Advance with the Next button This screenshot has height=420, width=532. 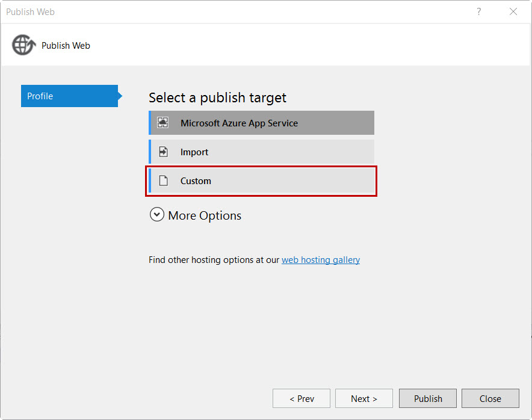point(364,398)
